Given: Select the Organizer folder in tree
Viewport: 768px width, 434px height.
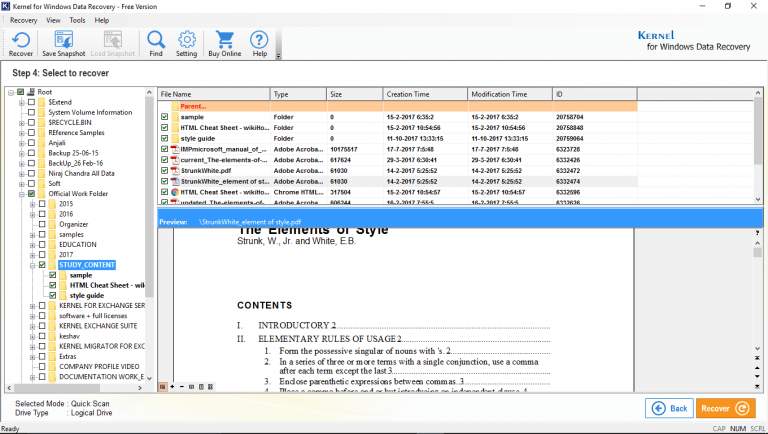Looking at the screenshot, I should (x=73, y=224).
